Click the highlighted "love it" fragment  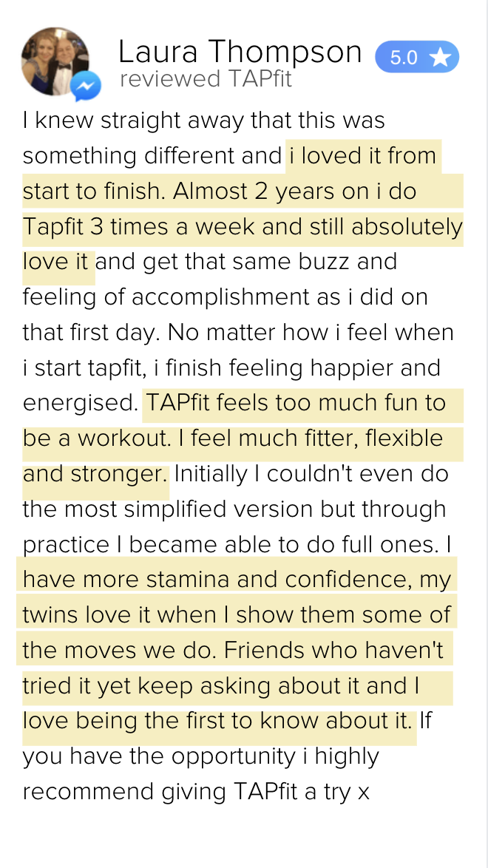point(56,262)
